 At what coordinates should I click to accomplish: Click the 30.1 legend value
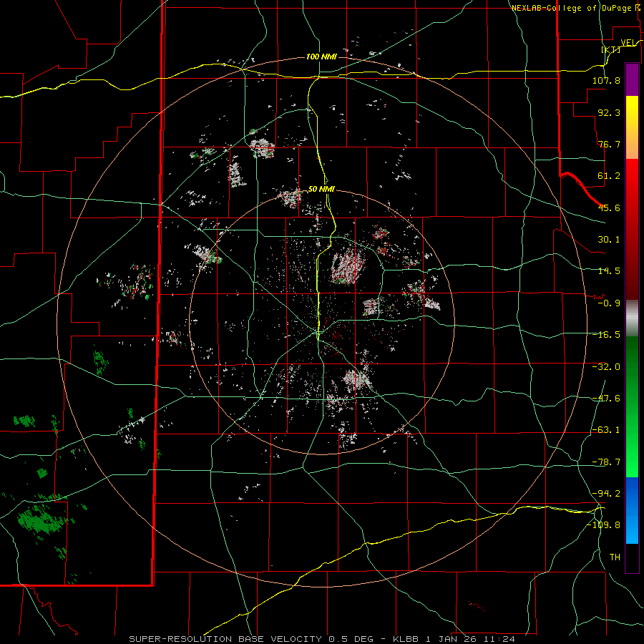(609, 240)
